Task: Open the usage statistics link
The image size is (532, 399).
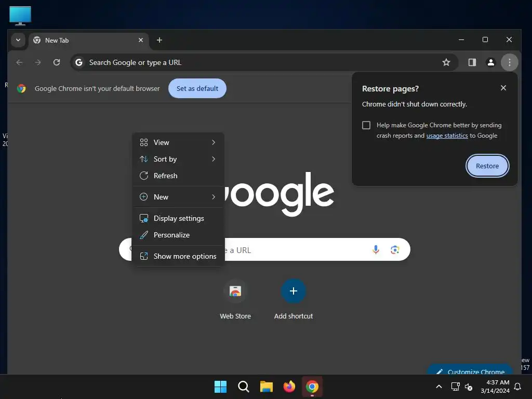Action: click(x=447, y=136)
